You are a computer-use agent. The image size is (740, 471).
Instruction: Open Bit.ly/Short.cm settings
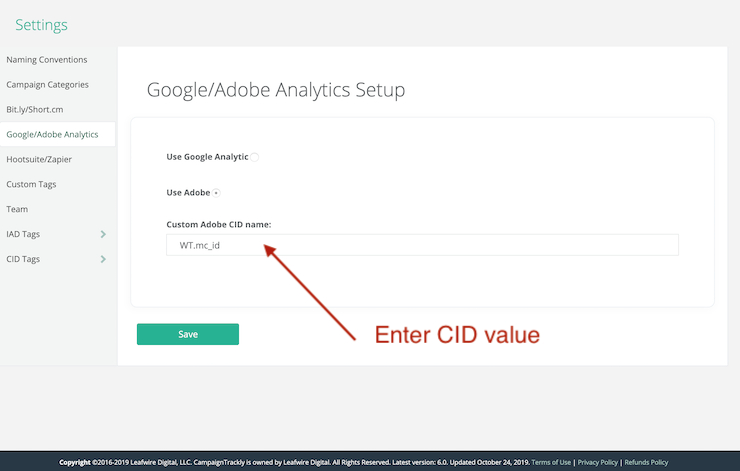(34, 109)
